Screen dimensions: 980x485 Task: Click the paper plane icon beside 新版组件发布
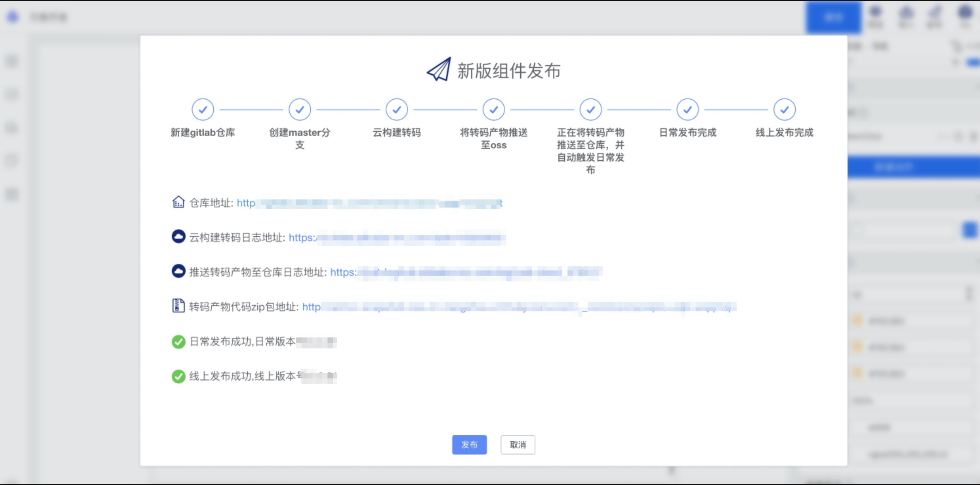[x=439, y=70]
